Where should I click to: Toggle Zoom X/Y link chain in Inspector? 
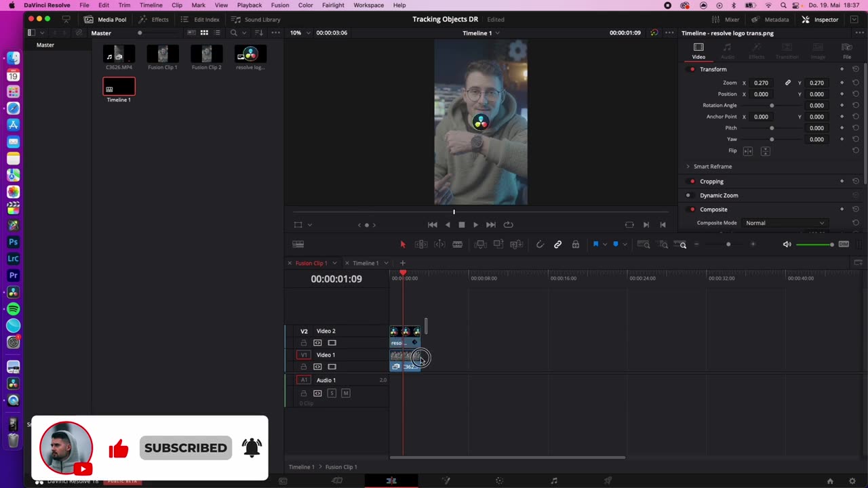click(x=788, y=83)
